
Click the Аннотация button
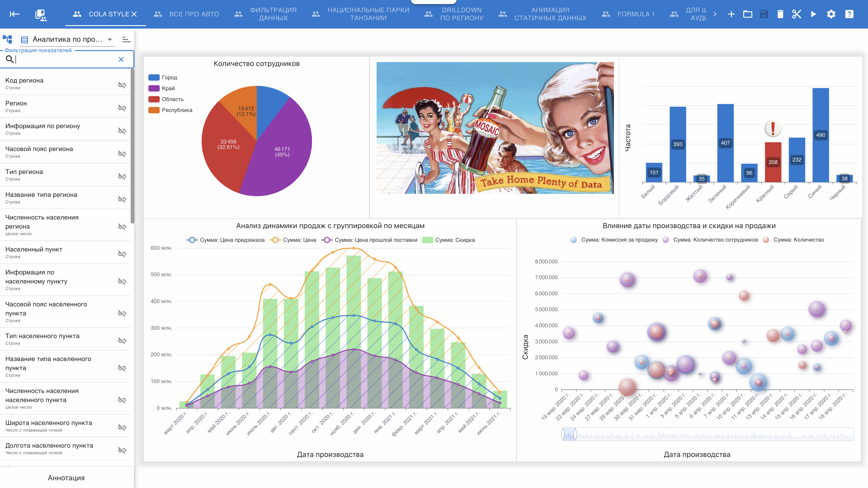[66, 478]
